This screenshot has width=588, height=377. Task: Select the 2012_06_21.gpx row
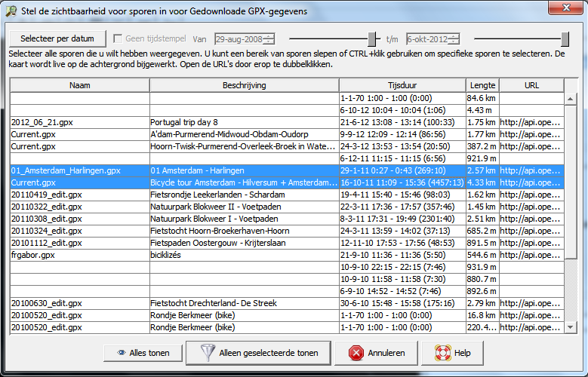tap(287, 122)
